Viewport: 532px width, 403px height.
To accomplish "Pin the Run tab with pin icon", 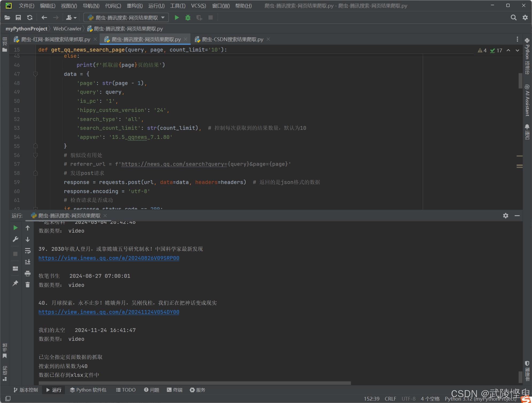I will pyautogui.click(x=15, y=283).
